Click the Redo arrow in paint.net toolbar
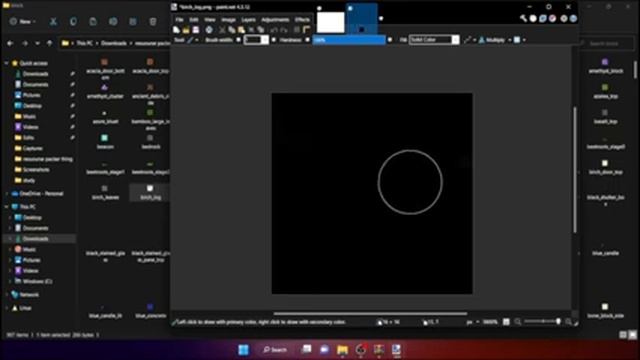Screen dimensions: 640x360 pos(284,30)
